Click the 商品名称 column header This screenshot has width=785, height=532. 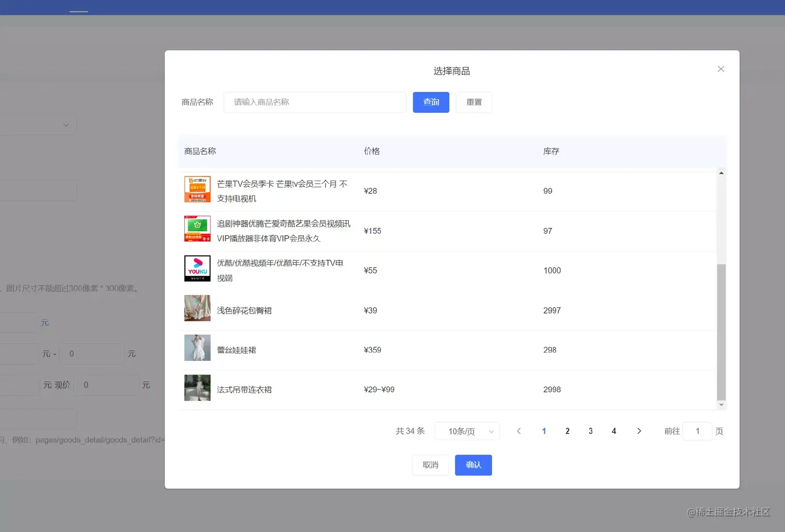pos(200,151)
